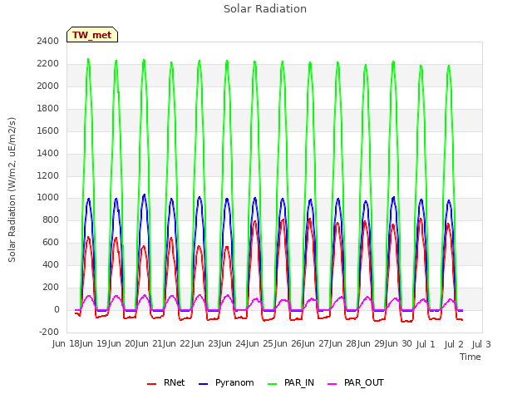Click the y-axis value 2000

pos(48,86)
